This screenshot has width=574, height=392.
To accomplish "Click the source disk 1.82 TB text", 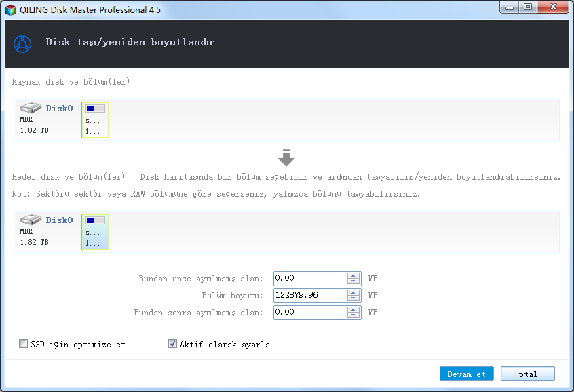I will (34, 130).
